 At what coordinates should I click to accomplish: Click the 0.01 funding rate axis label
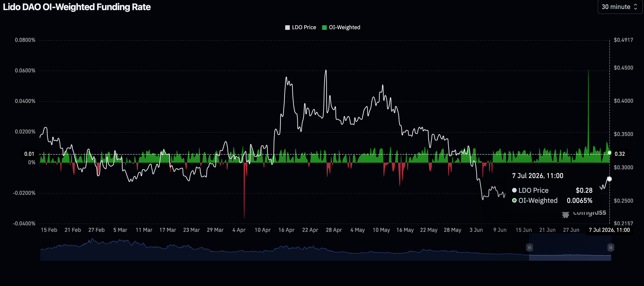point(29,154)
